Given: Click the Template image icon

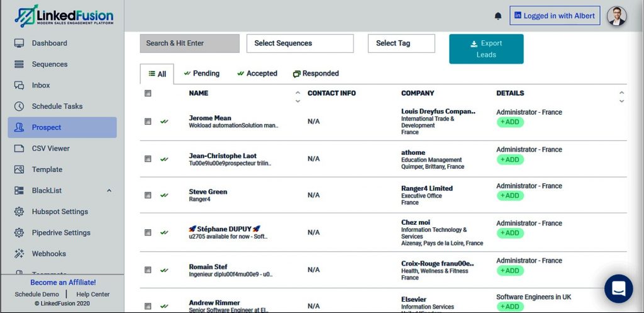Looking at the screenshot, I should [19, 169].
